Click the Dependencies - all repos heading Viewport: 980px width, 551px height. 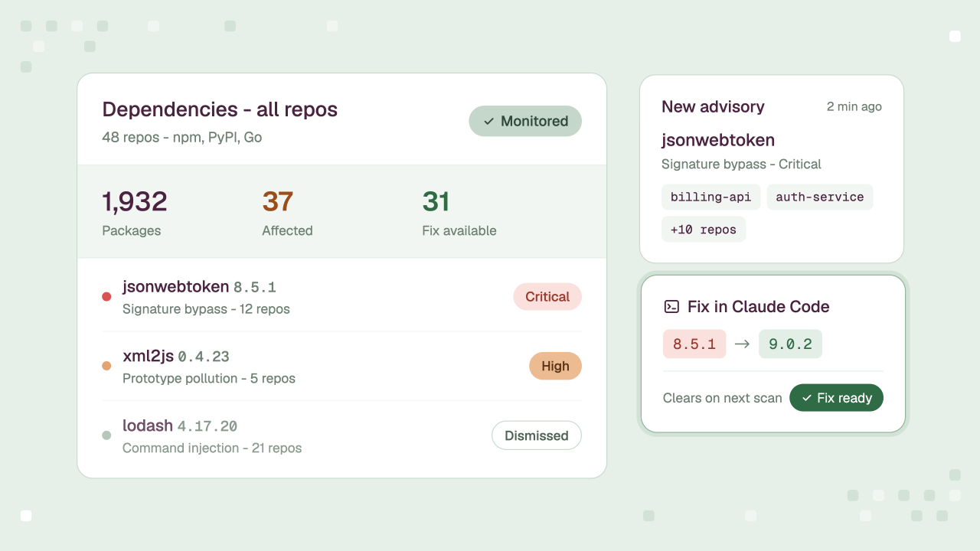point(220,109)
